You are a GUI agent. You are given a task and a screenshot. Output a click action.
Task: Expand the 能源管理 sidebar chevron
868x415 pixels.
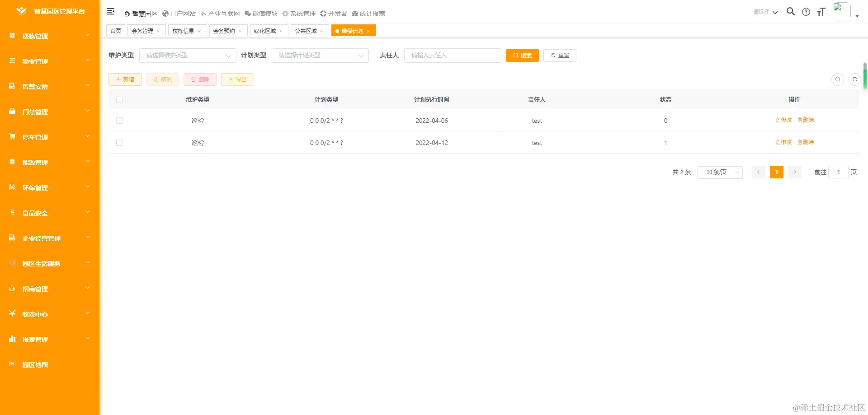pos(88,162)
